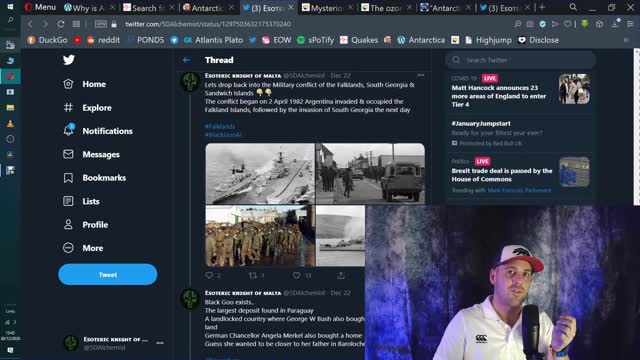Viewport: 640px width, 360px height.
Task: Open account switcher three-dot menu
Action: pos(160,343)
